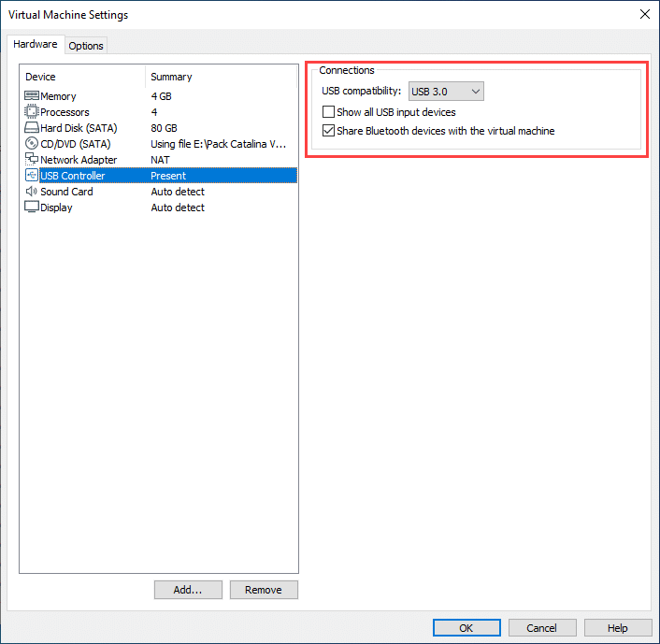Click the Sound Card speaker icon
The width and height of the screenshot is (660, 644).
pos(32,192)
